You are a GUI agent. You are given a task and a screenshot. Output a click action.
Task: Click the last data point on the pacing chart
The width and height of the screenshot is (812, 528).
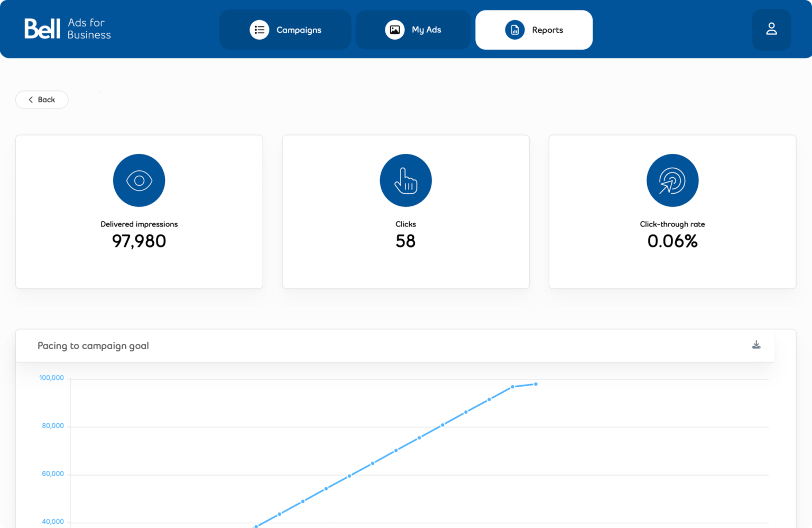point(535,384)
